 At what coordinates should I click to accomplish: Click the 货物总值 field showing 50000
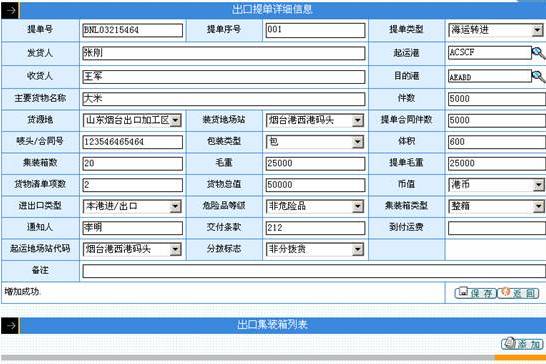[315, 185]
